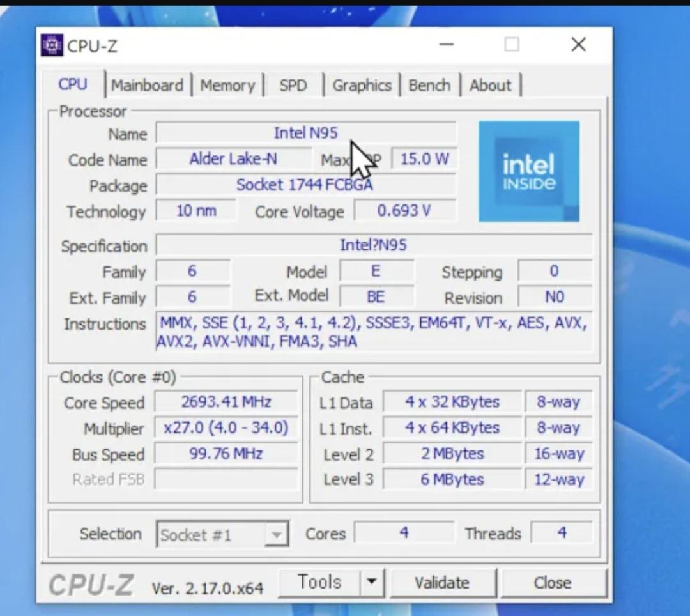Expand the Socket #1 selection combo box
The image size is (690, 616).
223,534
